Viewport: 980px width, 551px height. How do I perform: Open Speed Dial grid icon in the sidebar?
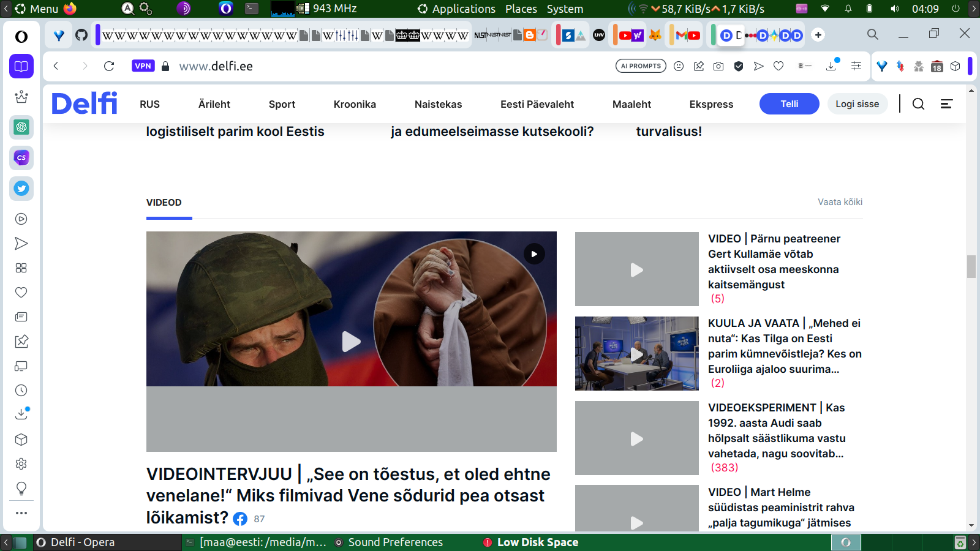tap(21, 268)
